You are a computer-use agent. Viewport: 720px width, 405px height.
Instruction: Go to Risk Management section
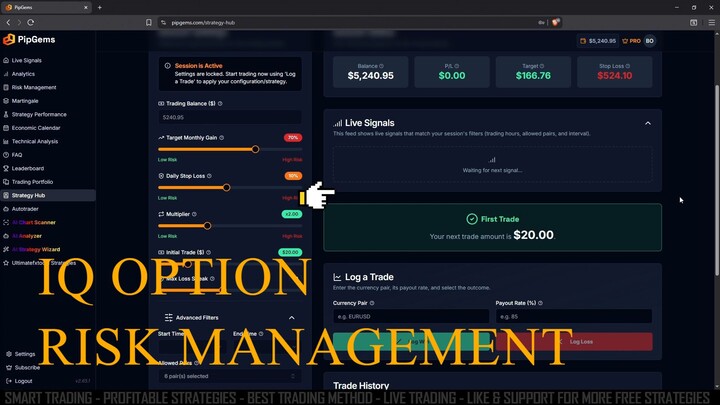34,87
